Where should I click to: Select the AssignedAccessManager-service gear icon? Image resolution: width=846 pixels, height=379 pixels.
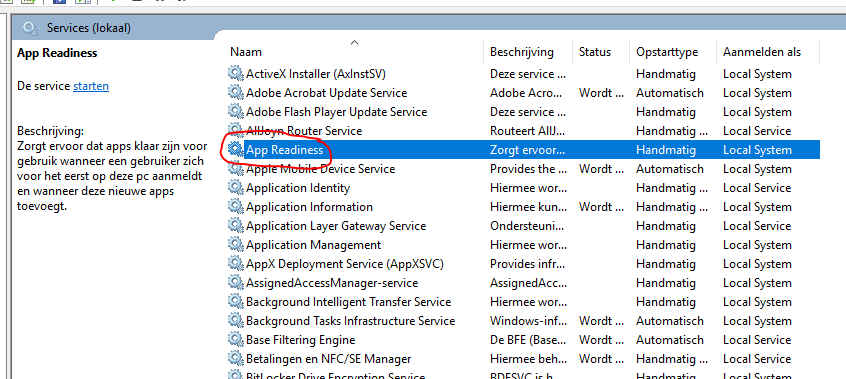point(235,282)
